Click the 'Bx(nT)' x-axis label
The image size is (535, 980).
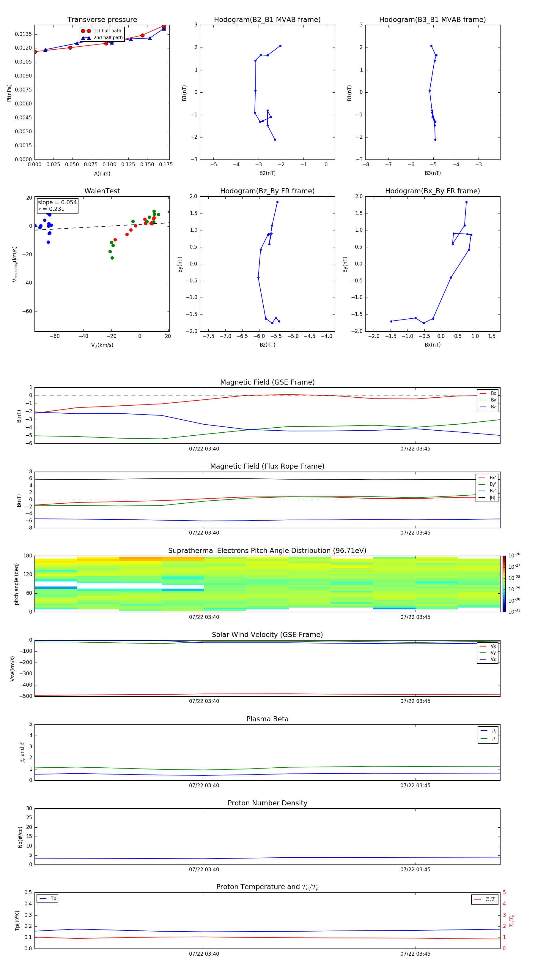pyautogui.click(x=432, y=345)
